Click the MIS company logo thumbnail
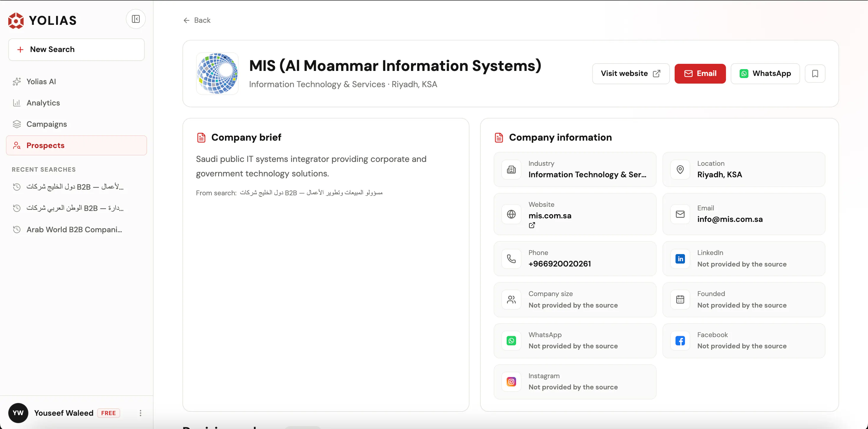The height and width of the screenshot is (429, 868). tap(217, 74)
